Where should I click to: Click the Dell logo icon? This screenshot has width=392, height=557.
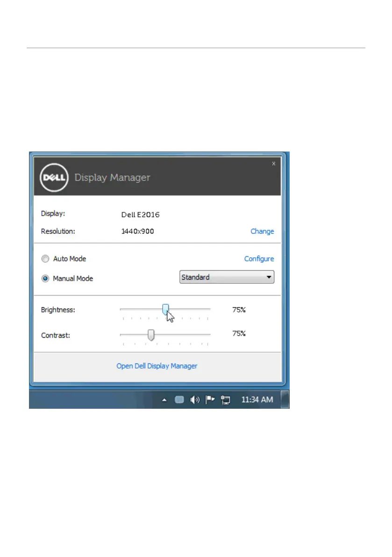pos(54,177)
